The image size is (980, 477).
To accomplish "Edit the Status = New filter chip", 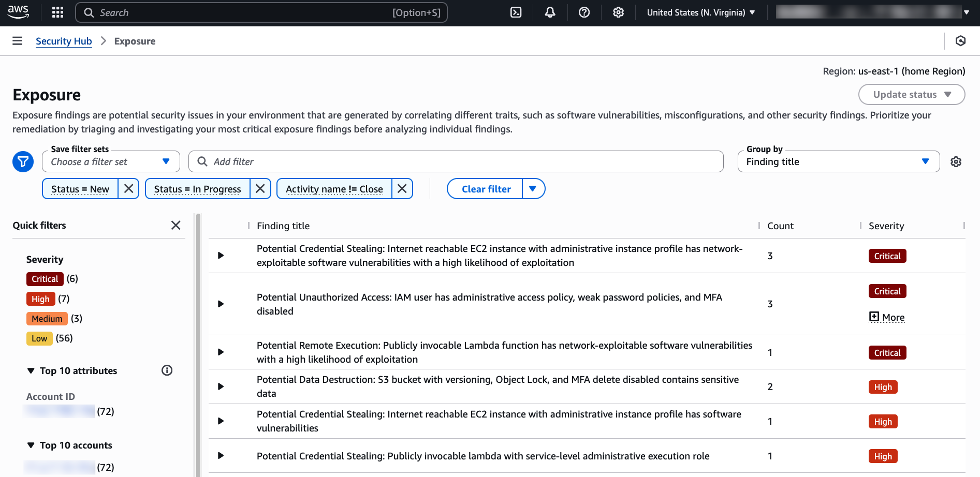I will pos(80,189).
